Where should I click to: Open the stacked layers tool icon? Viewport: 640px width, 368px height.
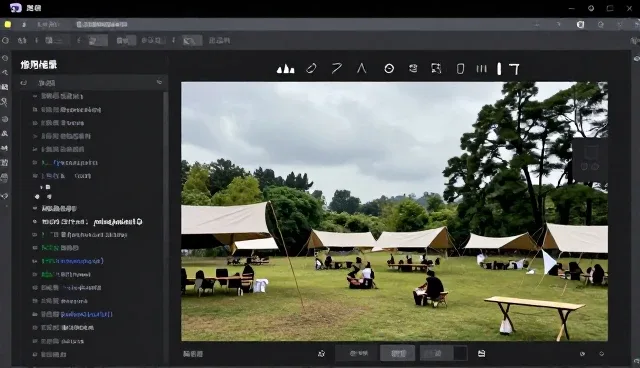tap(413, 69)
